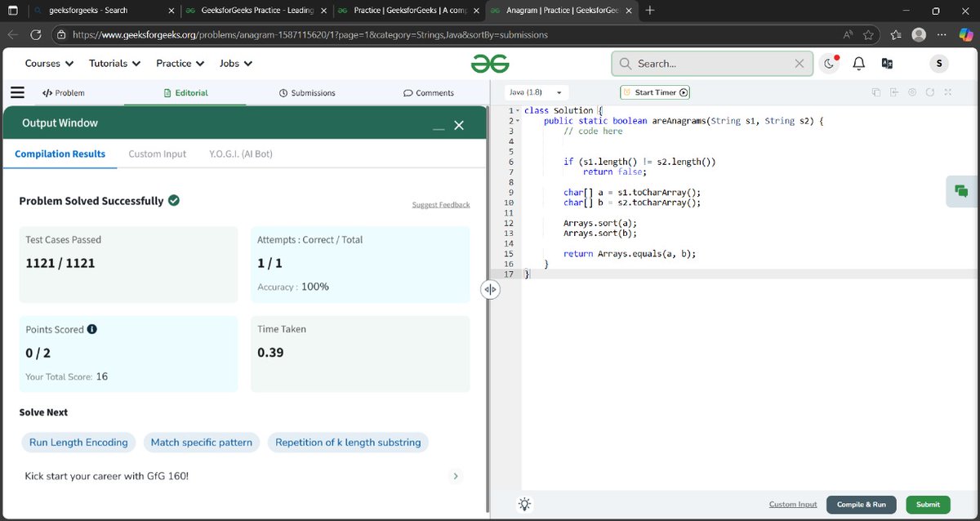Screen dimensions: 980x521
Task: Collapse code fold arrow on line 2
Action: 518,121
